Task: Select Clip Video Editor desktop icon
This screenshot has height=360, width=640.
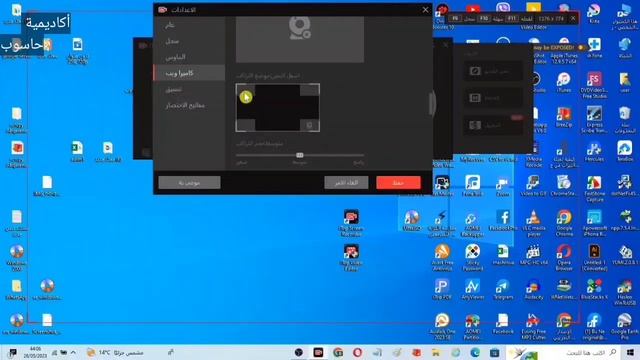Action: click(x=351, y=258)
